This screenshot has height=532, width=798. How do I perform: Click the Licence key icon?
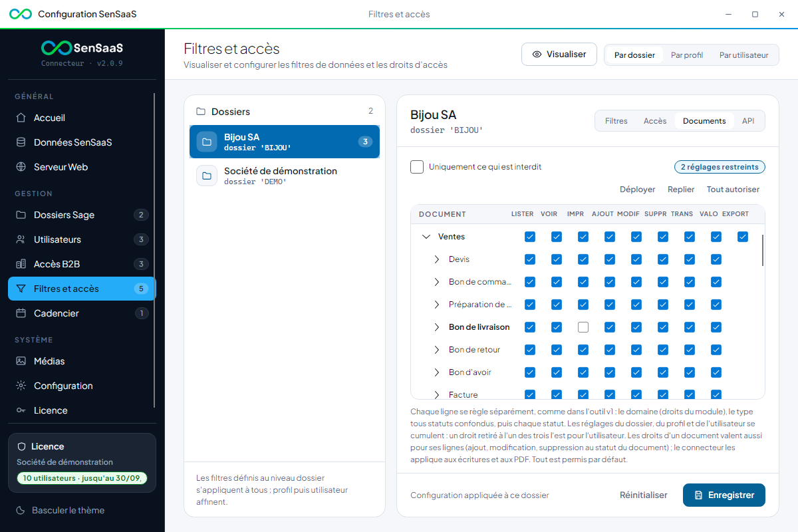click(21, 410)
